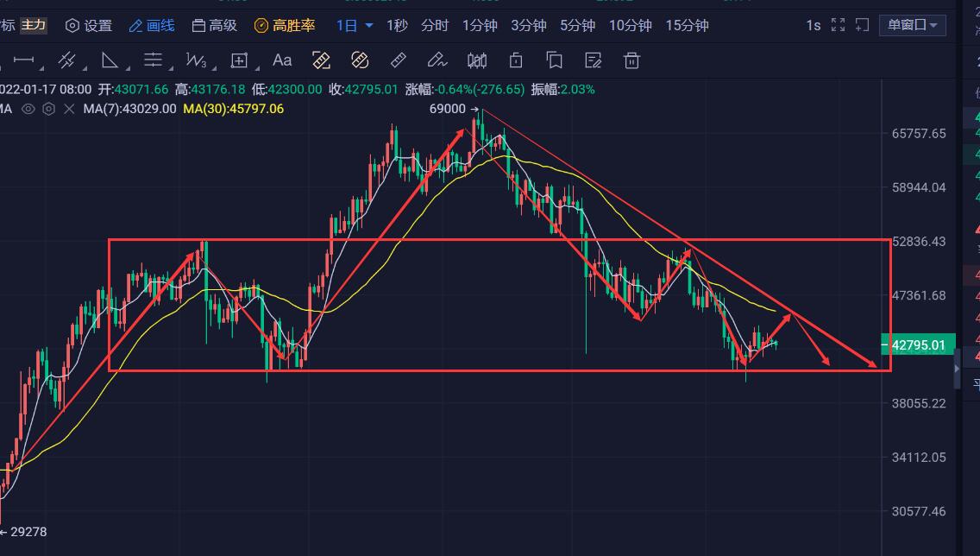Toggle MA indicator visibility eye icon
The width and height of the screenshot is (980, 556).
pos(28,109)
